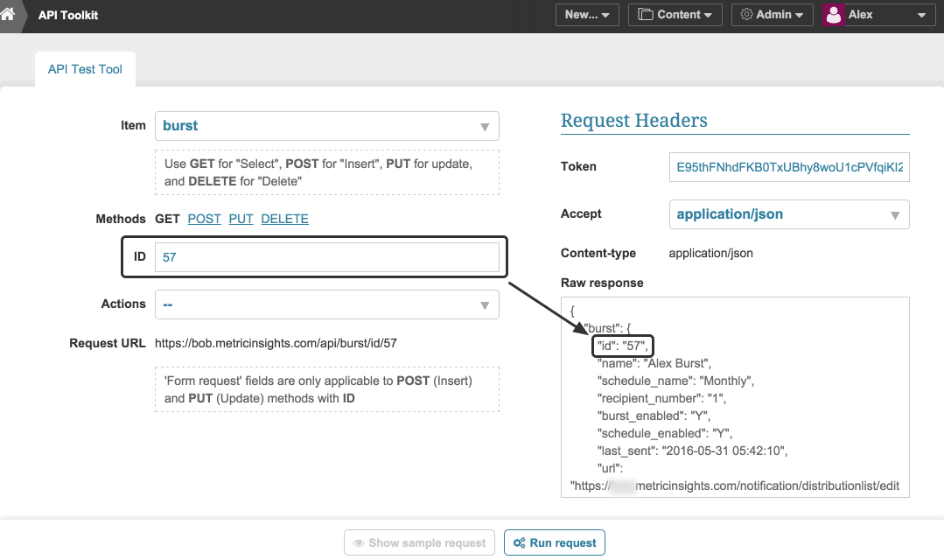The height and width of the screenshot is (560, 944).
Task: Open the Accept application/json dropdown
Action: click(788, 214)
